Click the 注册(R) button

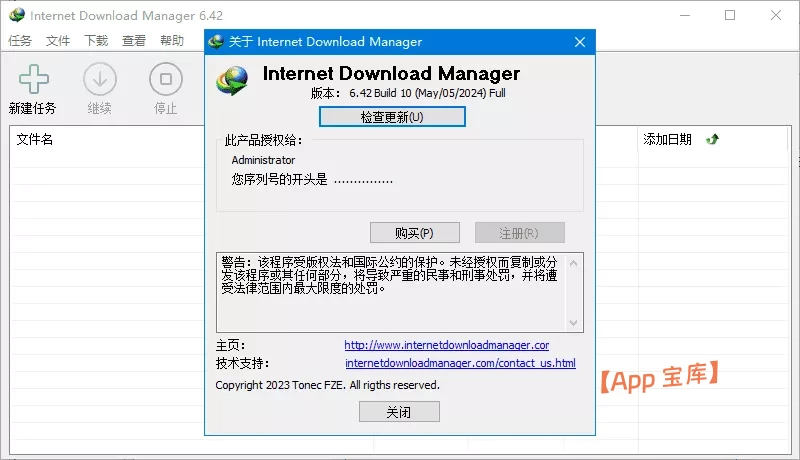(519, 233)
